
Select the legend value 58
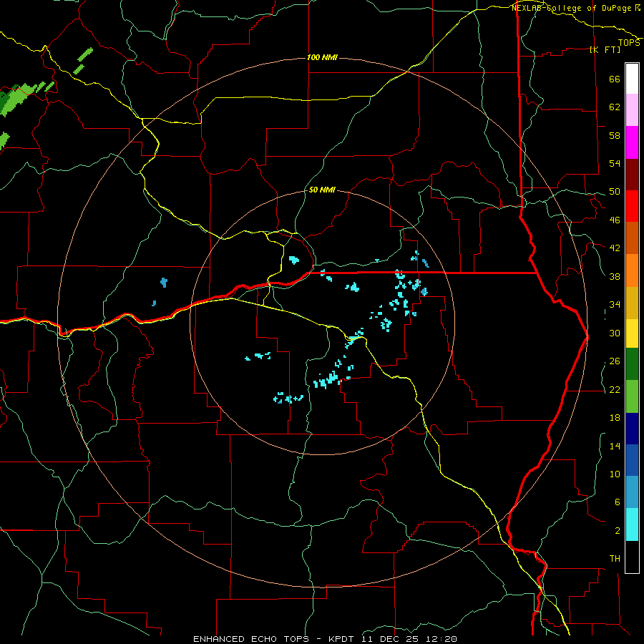click(x=615, y=135)
